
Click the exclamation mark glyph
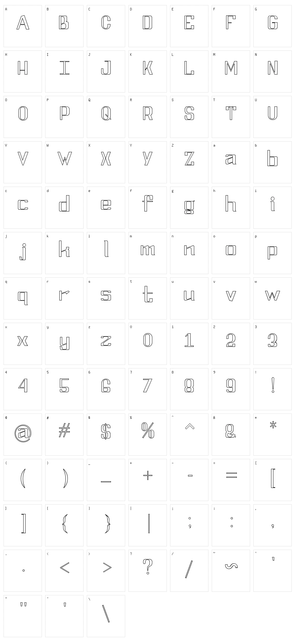(x=273, y=385)
